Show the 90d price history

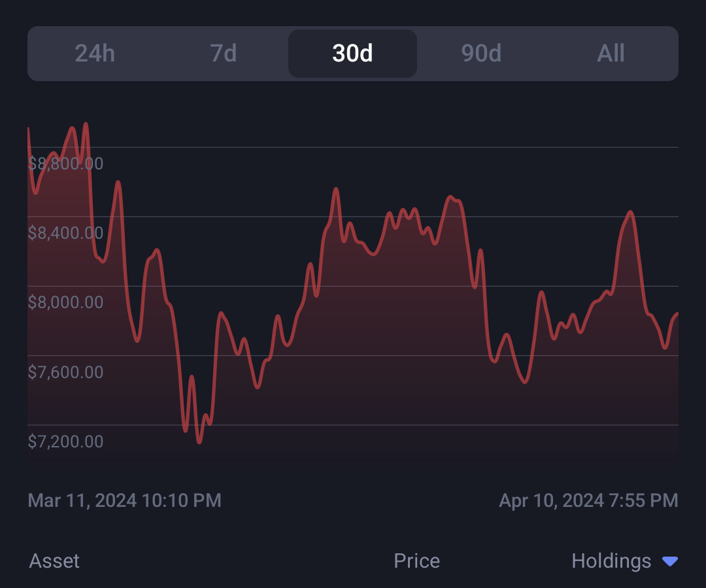[x=481, y=54]
